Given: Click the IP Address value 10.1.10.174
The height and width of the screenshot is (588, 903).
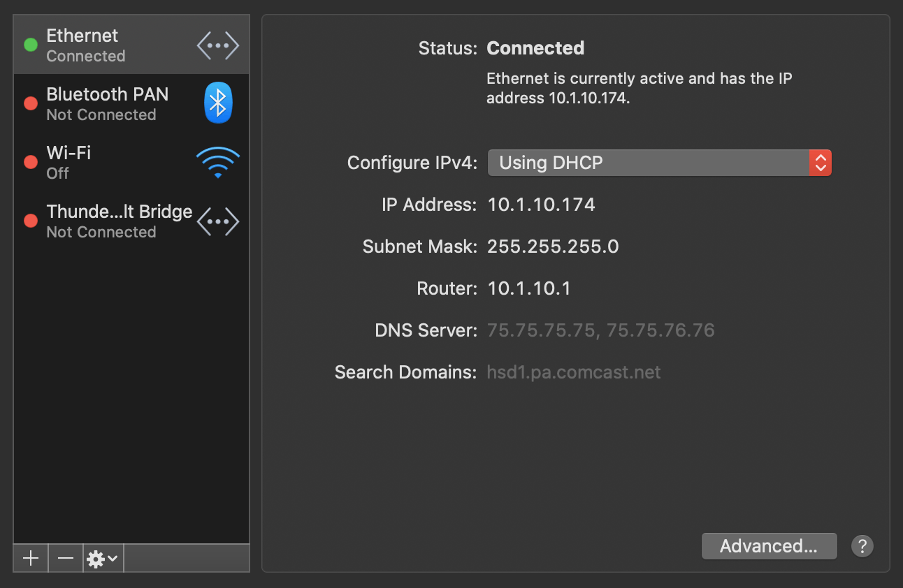Looking at the screenshot, I should 541,205.
